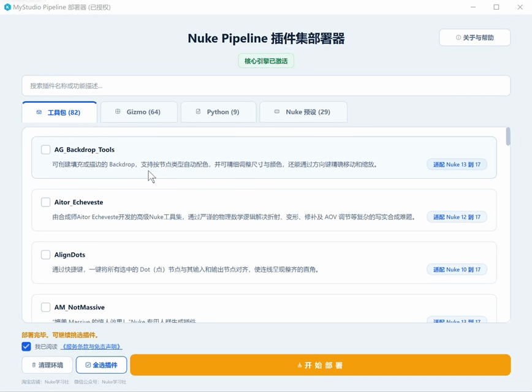Viewport: 532px width, 392px height.
Task: Click the Gizmo tab grid icon
Action: [x=118, y=111]
